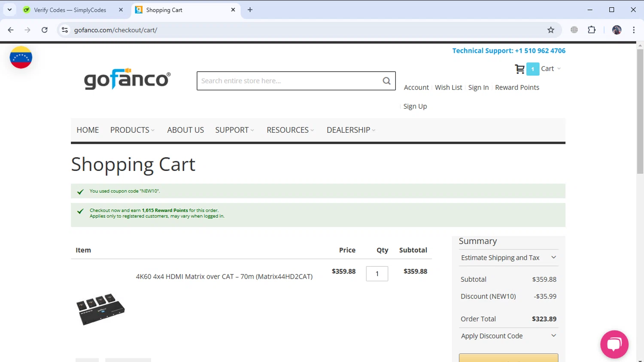Click the 'You used coupon code "NEW10"' message
The image size is (644, 362).
(125, 191)
